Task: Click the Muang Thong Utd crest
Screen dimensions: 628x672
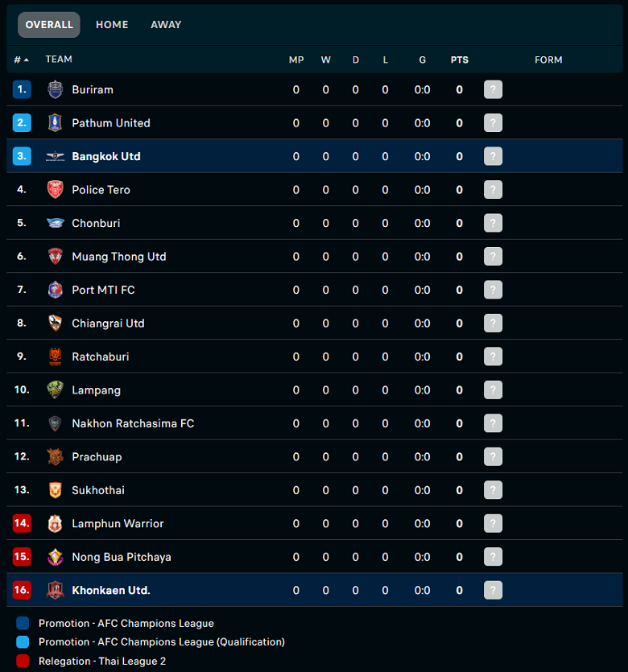Action: [x=56, y=256]
